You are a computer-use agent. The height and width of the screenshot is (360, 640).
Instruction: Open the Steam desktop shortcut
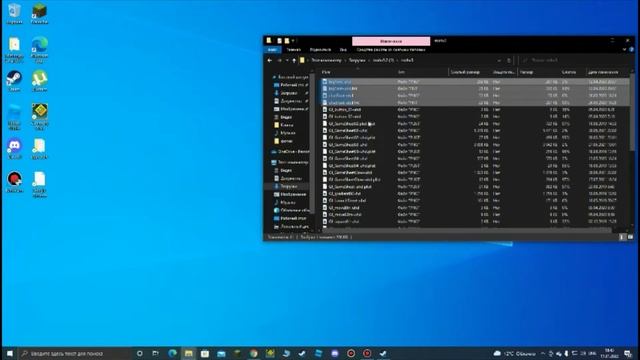[15, 80]
